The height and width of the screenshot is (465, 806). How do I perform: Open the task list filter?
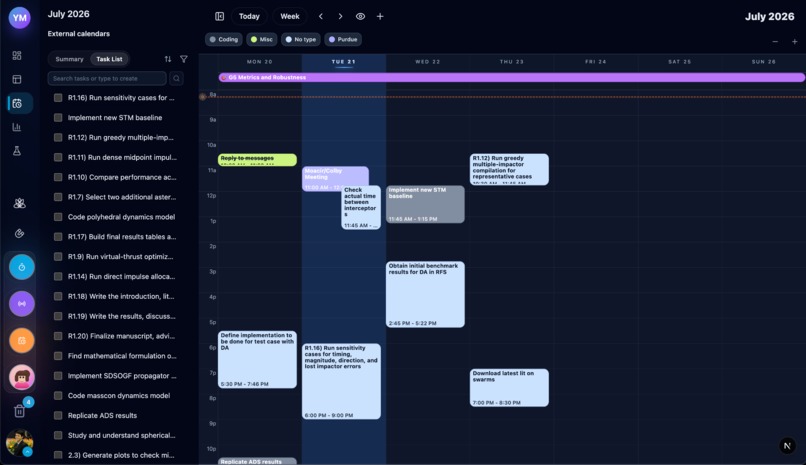tap(184, 59)
